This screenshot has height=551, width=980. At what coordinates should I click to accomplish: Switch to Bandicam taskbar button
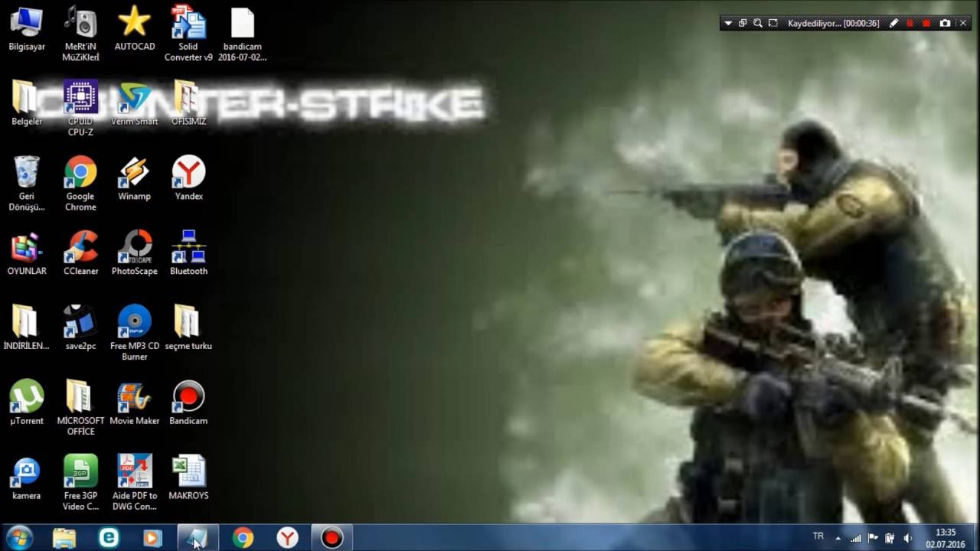[x=332, y=538]
